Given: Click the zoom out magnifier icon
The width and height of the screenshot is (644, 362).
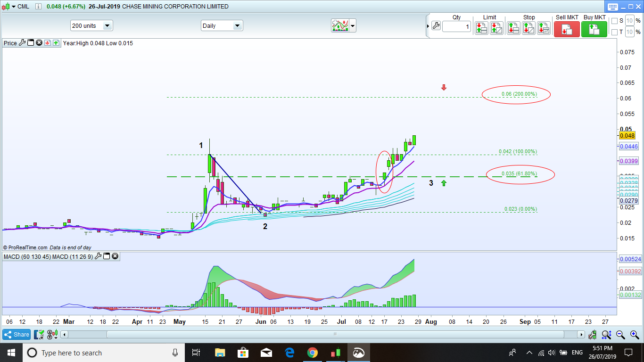Looking at the screenshot, I should click(x=620, y=335).
